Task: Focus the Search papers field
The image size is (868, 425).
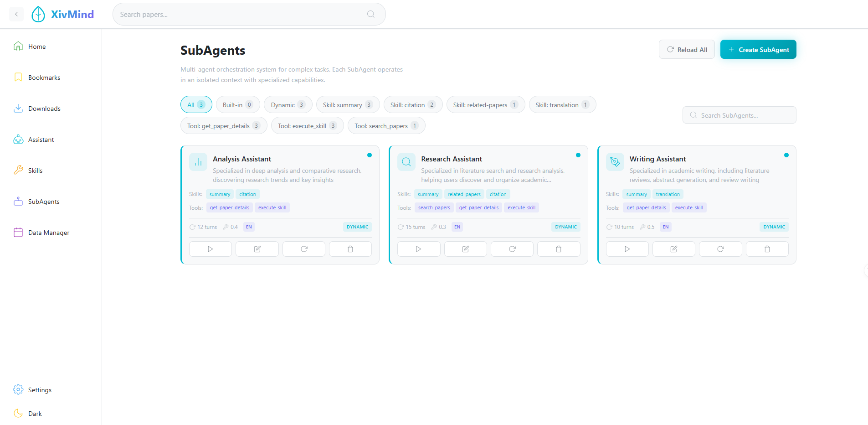Action: coord(249,14)
